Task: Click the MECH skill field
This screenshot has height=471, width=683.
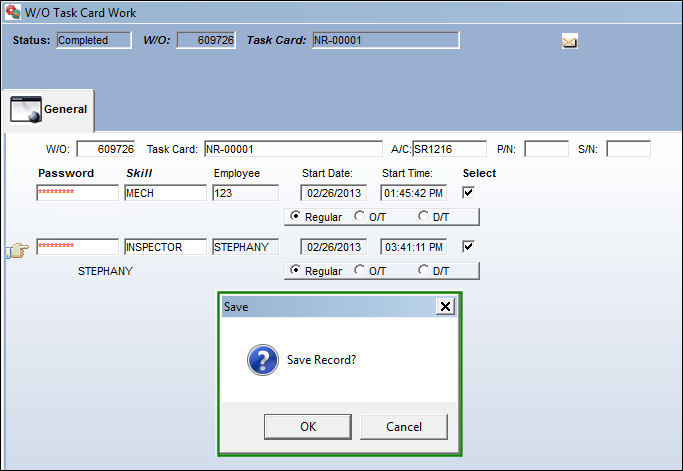Action: tap(165, 193)
